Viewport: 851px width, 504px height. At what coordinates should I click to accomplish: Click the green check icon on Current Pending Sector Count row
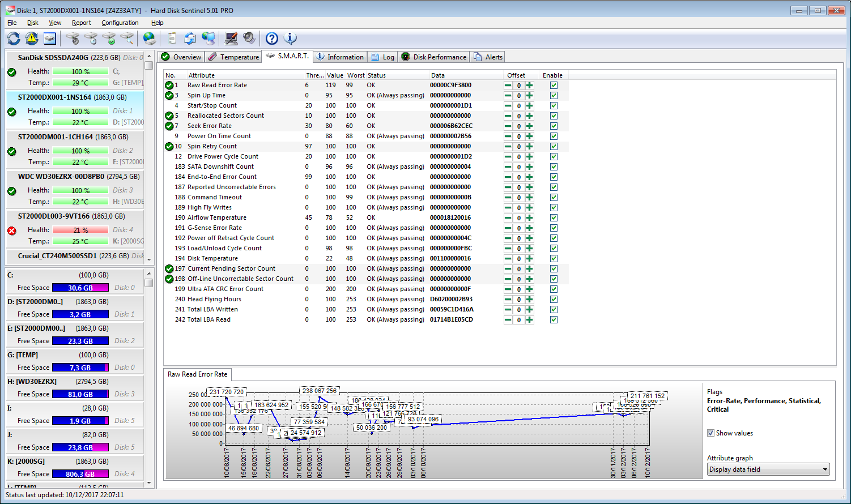pos(169,269)
